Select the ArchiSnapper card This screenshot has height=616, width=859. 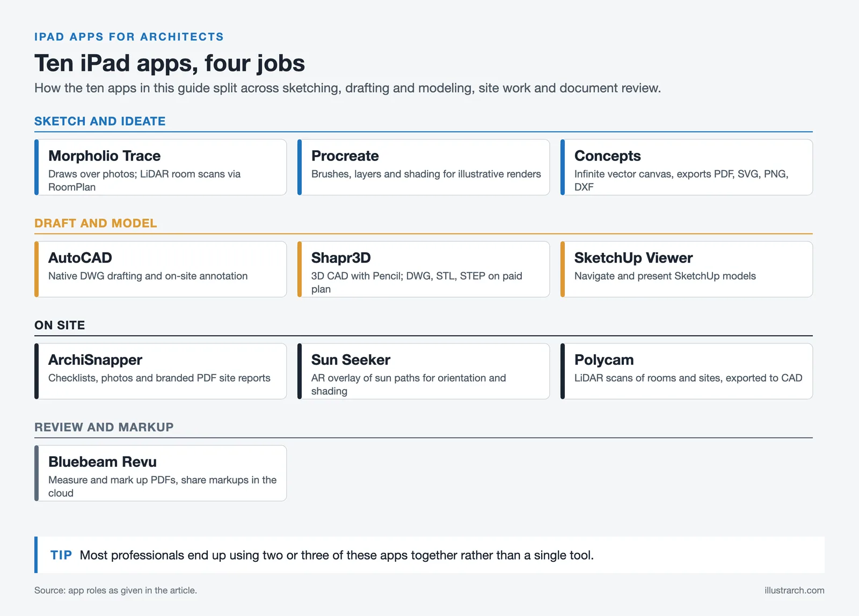click(x=161, y=371)
